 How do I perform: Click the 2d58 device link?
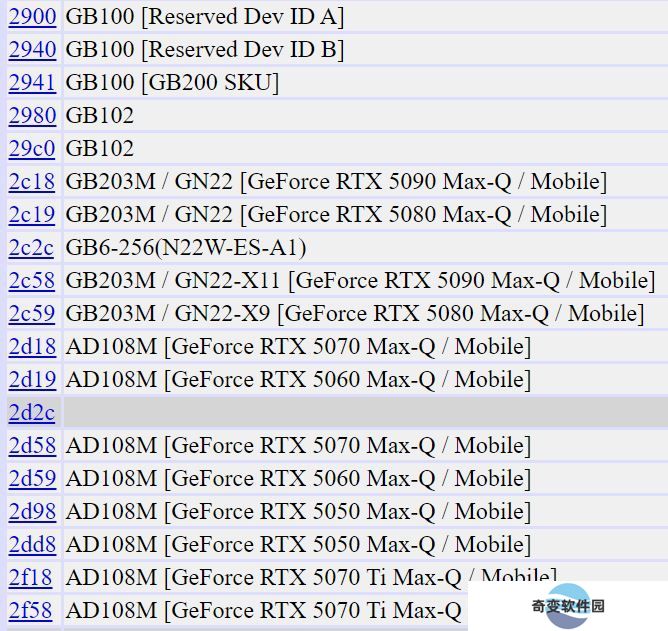32,446
